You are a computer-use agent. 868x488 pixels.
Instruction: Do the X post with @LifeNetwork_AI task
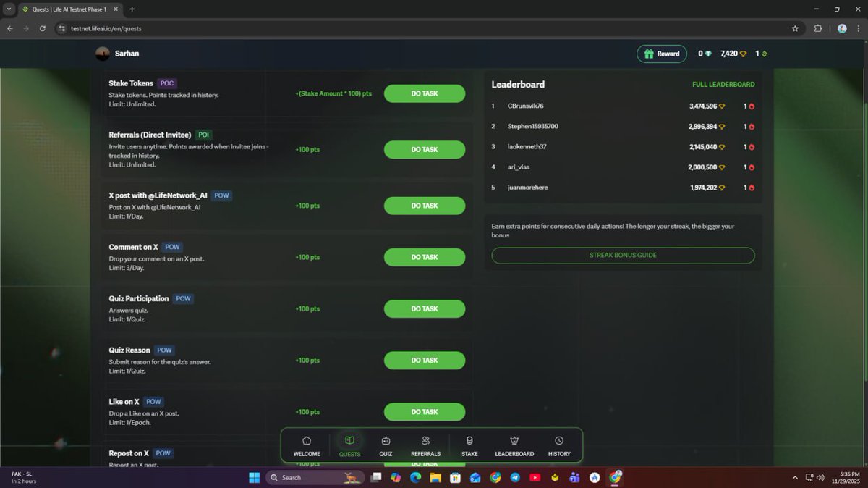pos(425,206)
